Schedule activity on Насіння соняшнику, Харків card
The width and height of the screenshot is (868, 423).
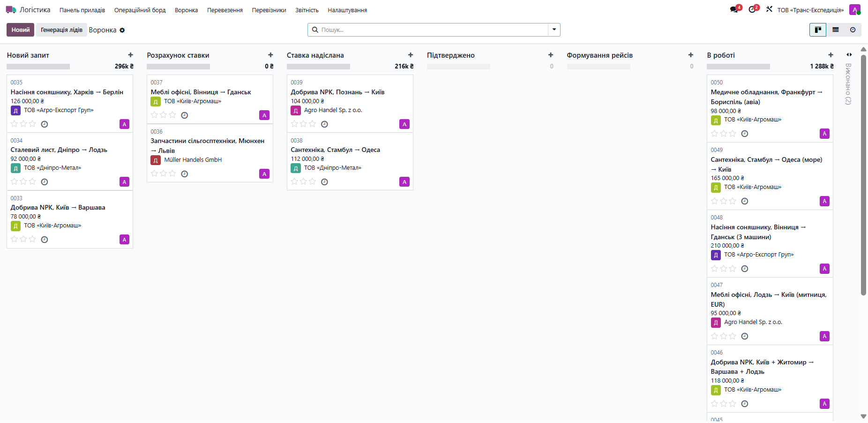click(x=45, y=124)
